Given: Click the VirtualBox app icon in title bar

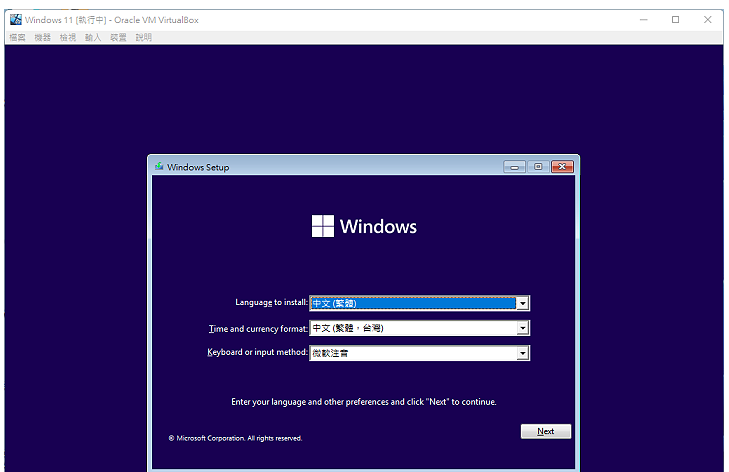Looking at the screenshot, I should point(16,20).
